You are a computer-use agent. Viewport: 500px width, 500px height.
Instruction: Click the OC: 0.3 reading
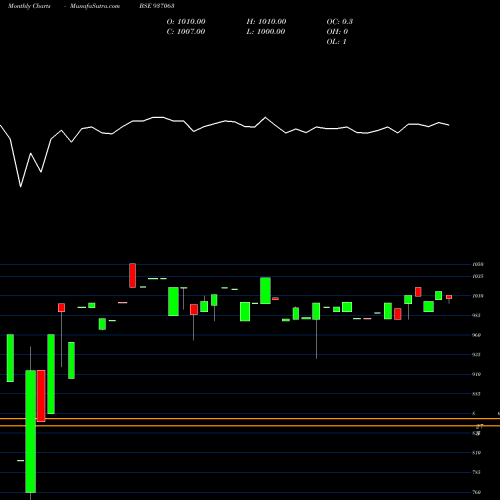click(340, 21)
